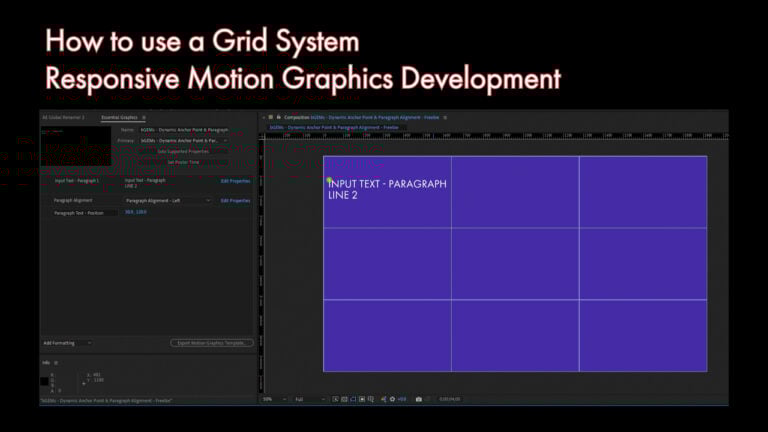The height and width of the screenshot is (432, 768).
Task: Open the Primary composition dropdown
Action: pos(184,141)
